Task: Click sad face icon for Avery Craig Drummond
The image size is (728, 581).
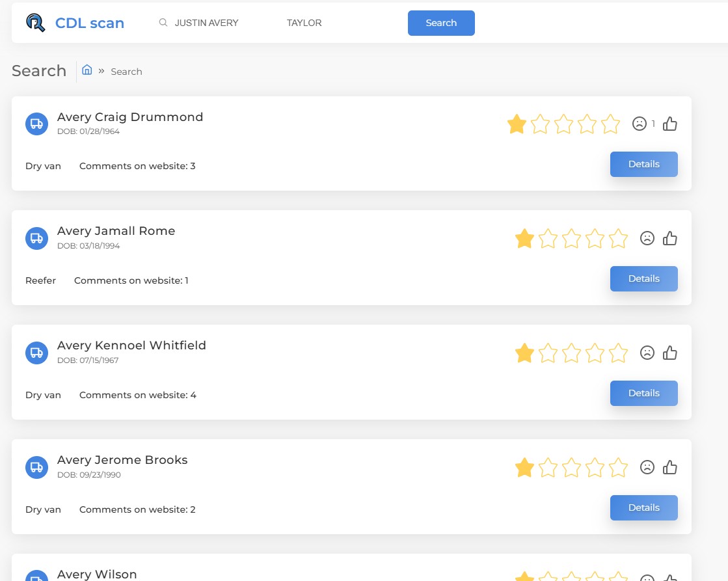Action: 640,124
